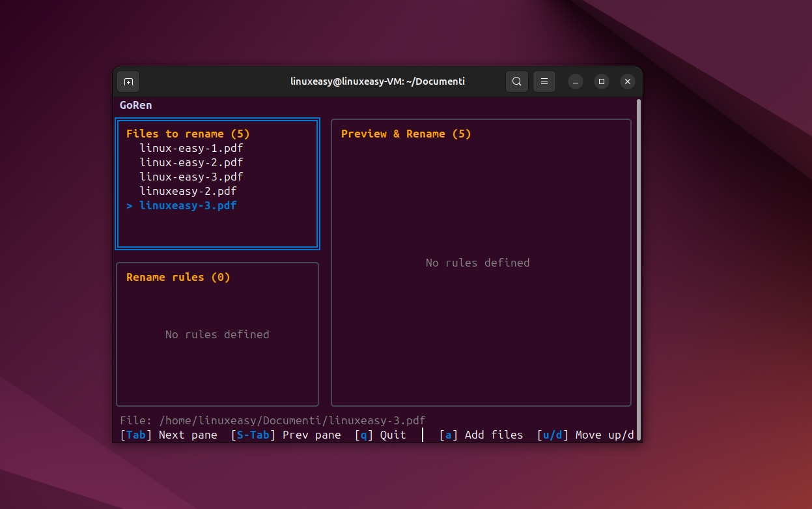Select linux-easy-1.pdf in file list
This screenshot has height=509, width=812.
[191, 148]
